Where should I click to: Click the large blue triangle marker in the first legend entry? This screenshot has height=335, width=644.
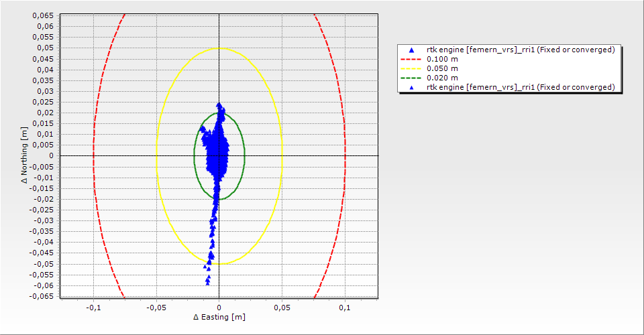(412, 50)
